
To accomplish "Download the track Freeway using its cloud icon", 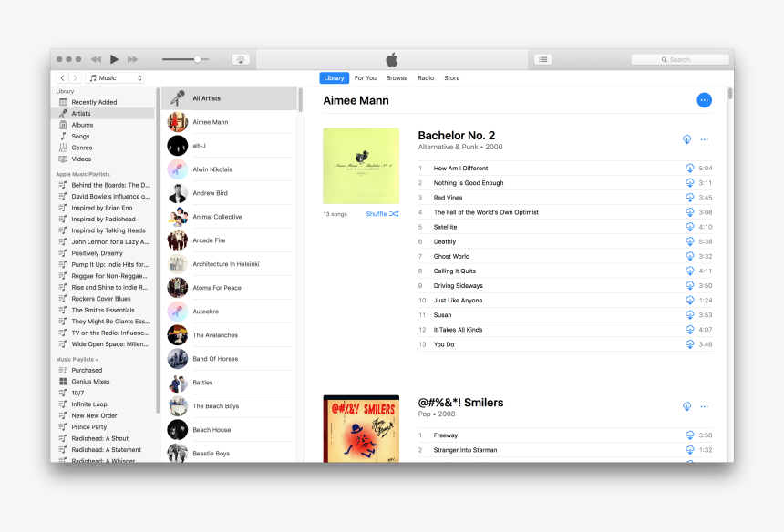I will [x=691, y=435].
